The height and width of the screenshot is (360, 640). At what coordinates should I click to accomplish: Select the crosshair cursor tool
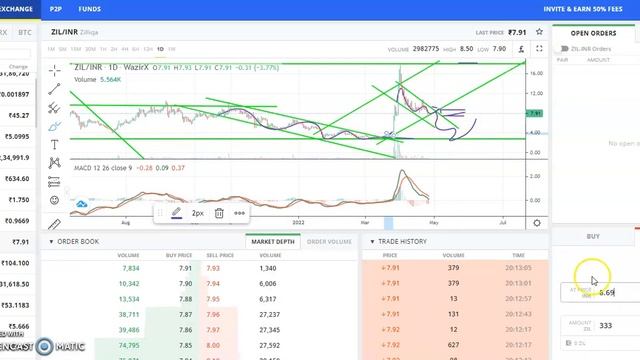point(54,71)
